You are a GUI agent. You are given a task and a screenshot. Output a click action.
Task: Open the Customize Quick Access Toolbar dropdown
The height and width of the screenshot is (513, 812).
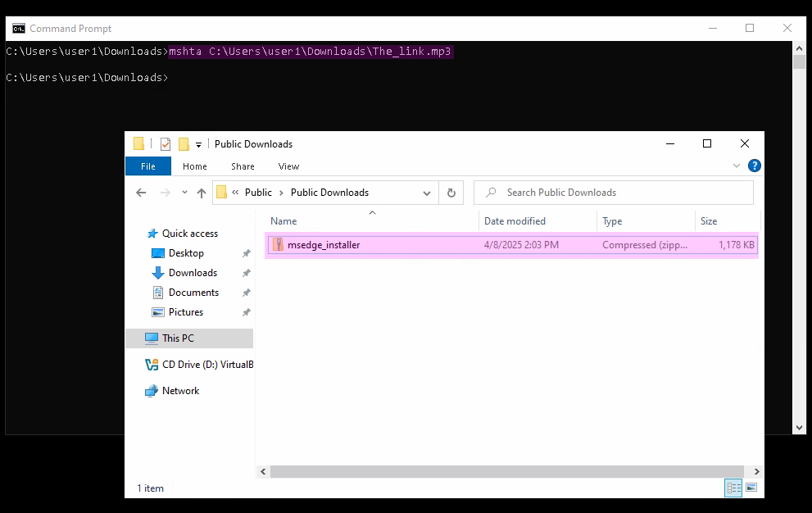click(x=198, y=144)
